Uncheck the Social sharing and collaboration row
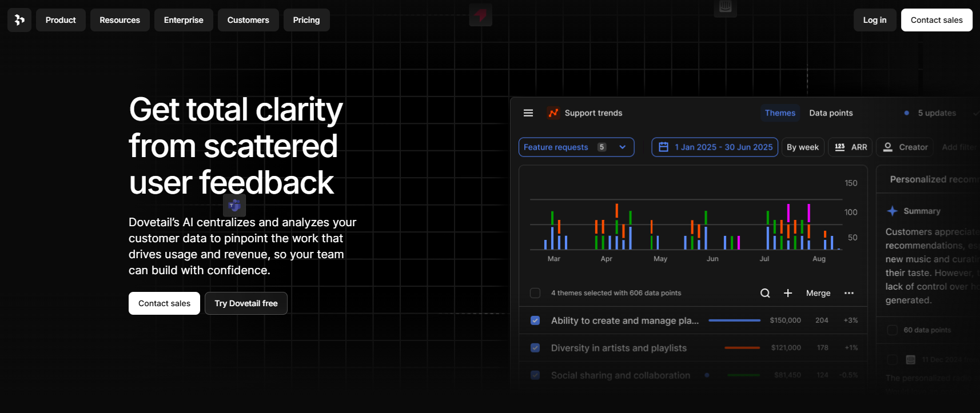The width and height of the screenshot is (980, 413). click(535, 375)
